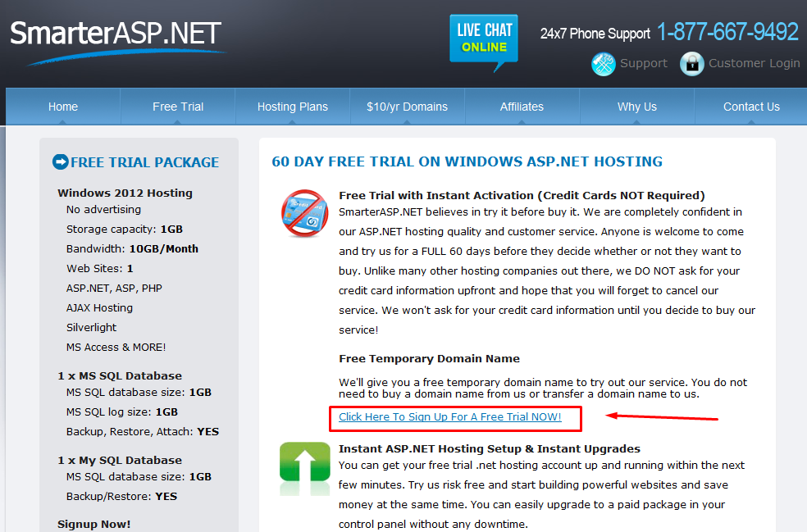Screen dimensions: 807x532
Task: Click the ASP.NET, ASP, PHP line
Action: click(114, 289)
